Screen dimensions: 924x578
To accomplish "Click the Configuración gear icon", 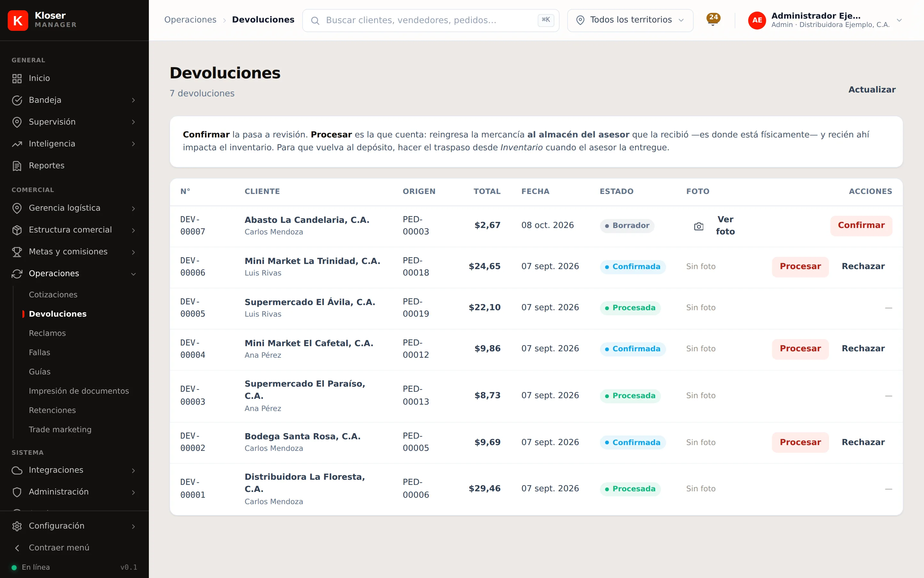I will point(17,526).
